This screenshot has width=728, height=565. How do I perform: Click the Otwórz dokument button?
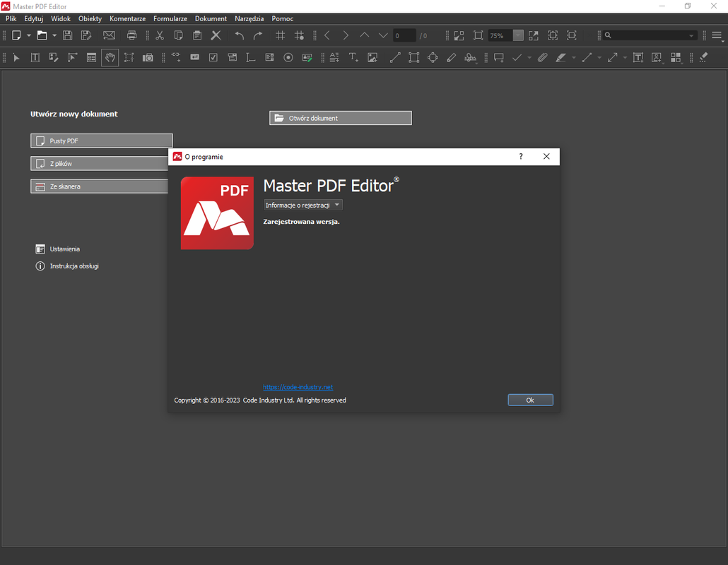(340, 118)
